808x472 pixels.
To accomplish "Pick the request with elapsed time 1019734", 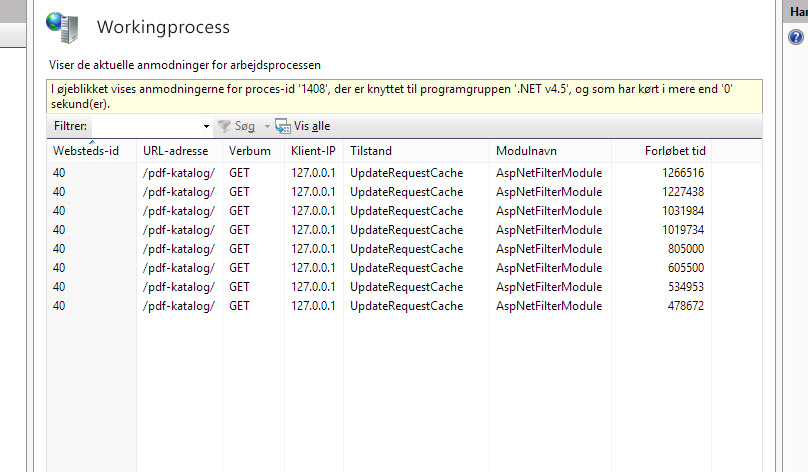I will 380,230.
